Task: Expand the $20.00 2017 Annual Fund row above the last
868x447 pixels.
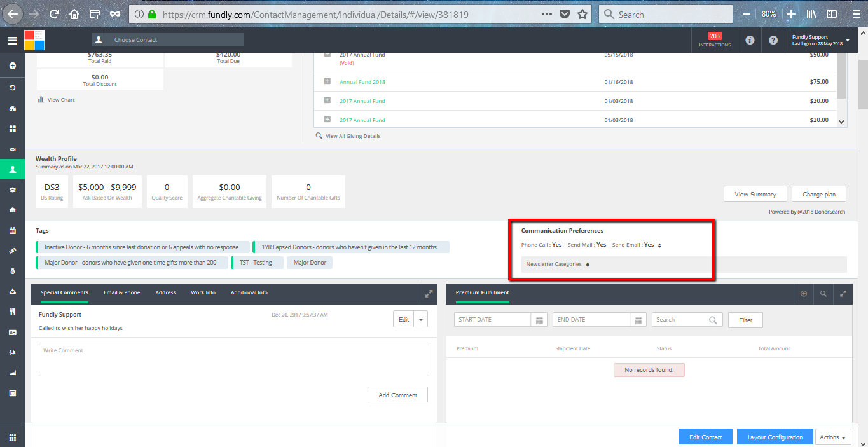Action: click(327, 100)
